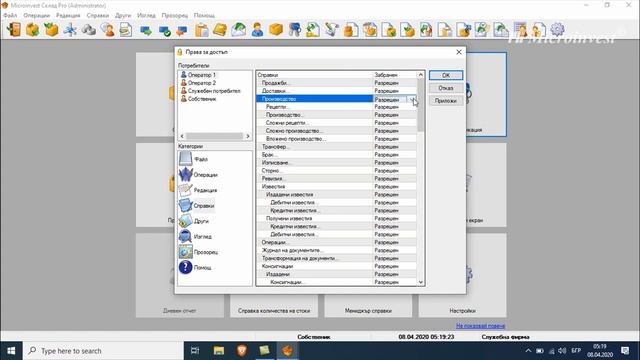640x360 pixels.
Task: Click the blue star network toolbar icon
Action: tap(70, 30)
